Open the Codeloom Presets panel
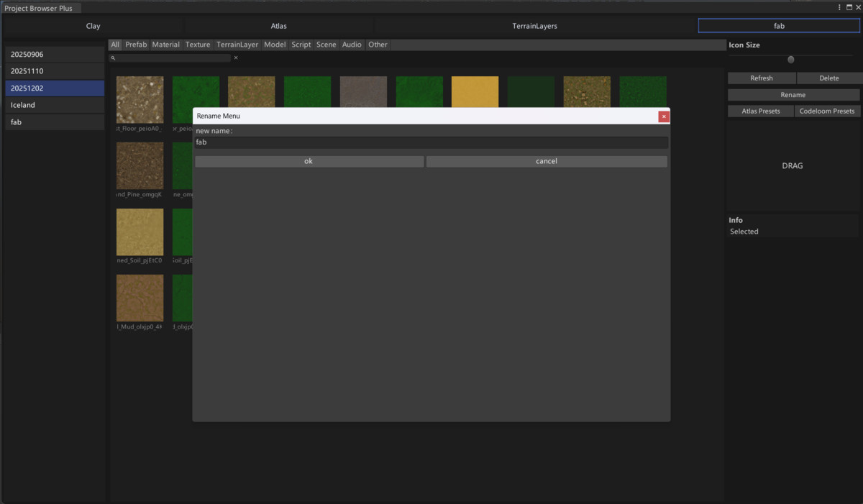 pyautogui.click(x=827, y=111)
